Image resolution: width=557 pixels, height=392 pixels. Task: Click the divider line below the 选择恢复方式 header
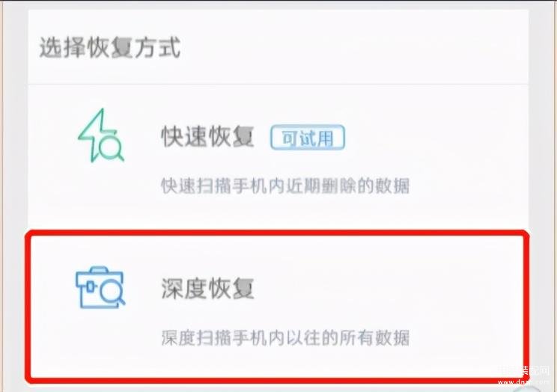(x=278, y=85)
